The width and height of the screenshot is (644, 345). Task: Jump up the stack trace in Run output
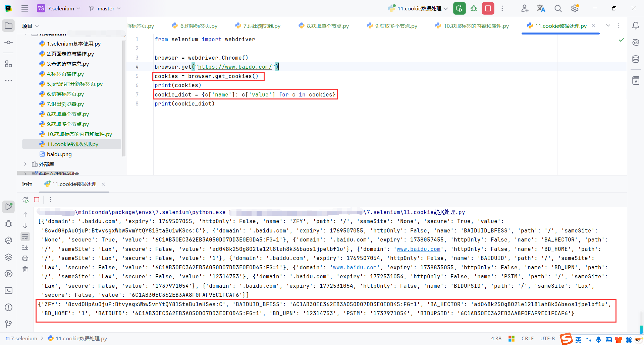[25, 215]
